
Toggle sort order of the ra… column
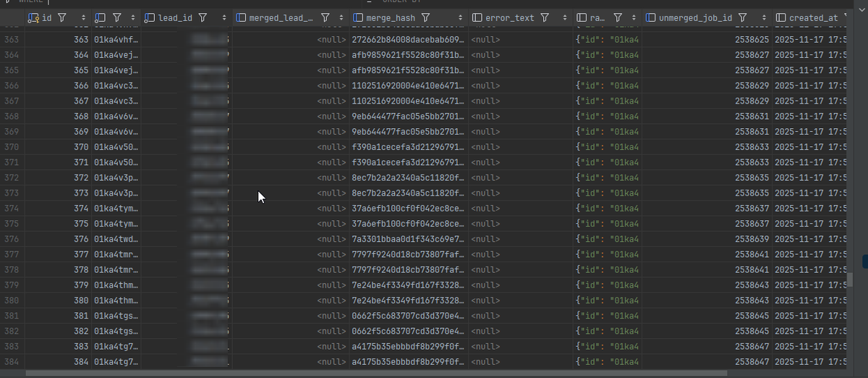[634, 17]
